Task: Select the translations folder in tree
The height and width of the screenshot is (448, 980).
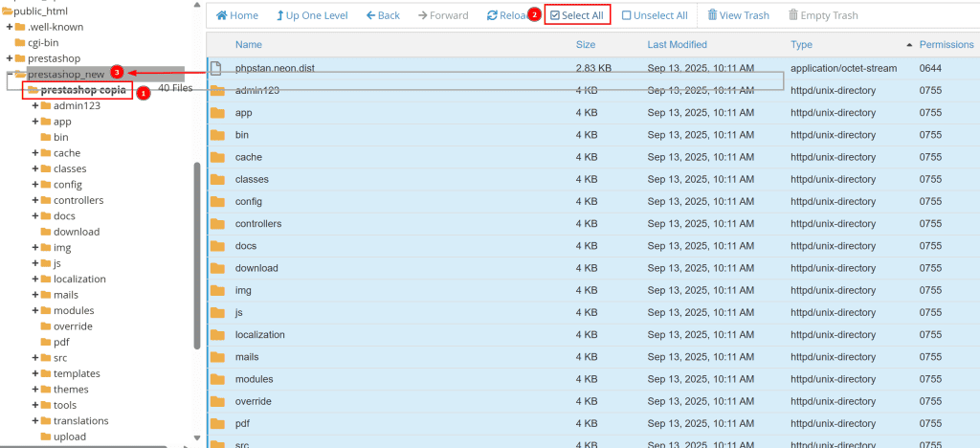Action: click(80, 420)
